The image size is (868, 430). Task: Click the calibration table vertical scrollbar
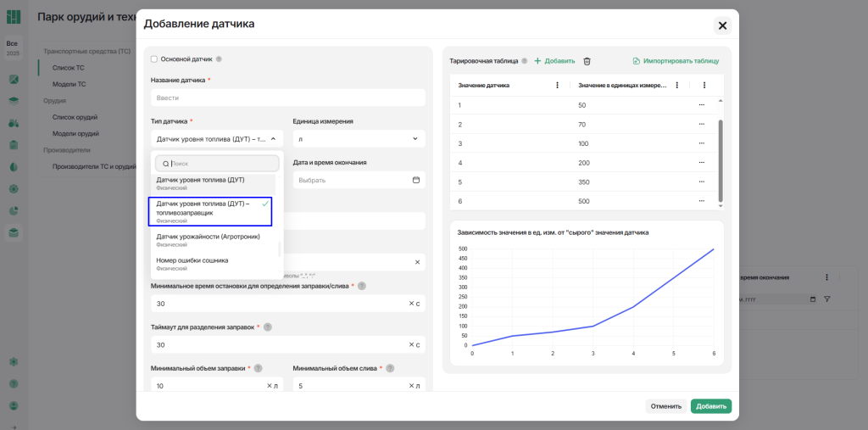721,161
